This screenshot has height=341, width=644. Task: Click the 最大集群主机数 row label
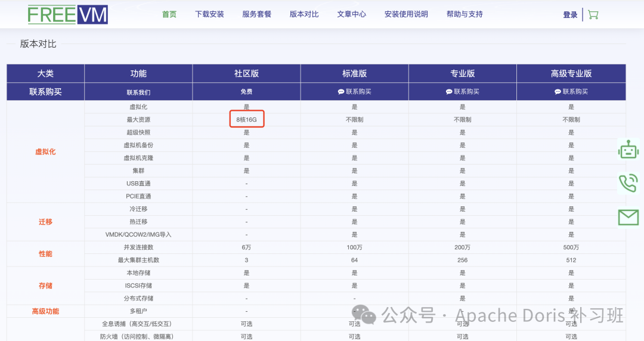coord(138,260)
